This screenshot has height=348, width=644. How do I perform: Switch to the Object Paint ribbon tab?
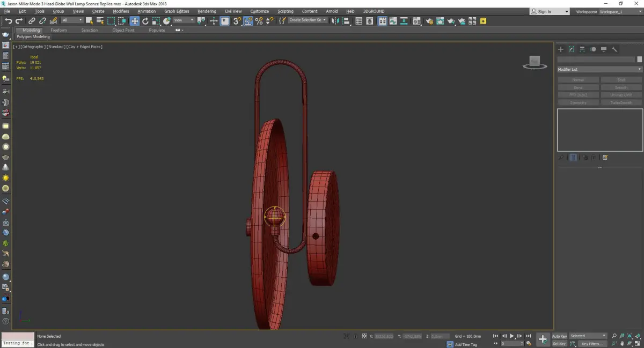[x=123, y=30]
